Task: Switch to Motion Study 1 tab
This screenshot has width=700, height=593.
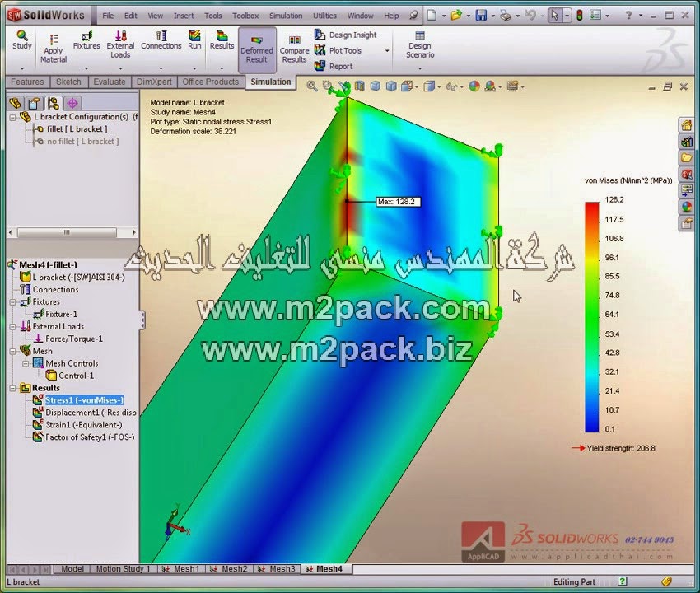Action: coord(124,569)
